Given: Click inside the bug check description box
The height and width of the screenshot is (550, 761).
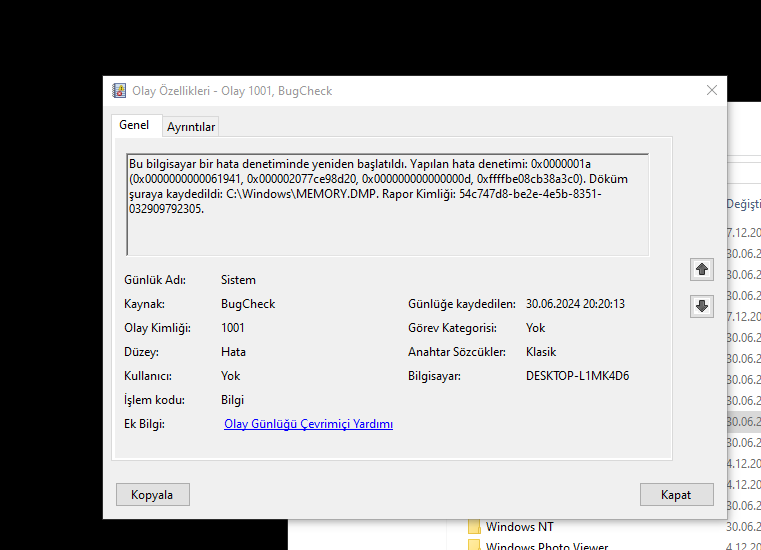Looking at the screenshot, I should tap(387, 204).
